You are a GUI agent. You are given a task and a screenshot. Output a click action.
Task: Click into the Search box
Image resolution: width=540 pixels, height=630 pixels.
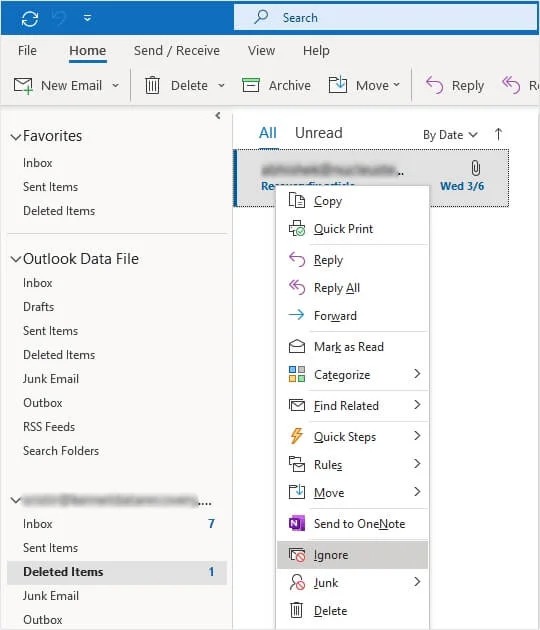click(x=386, y=18)
